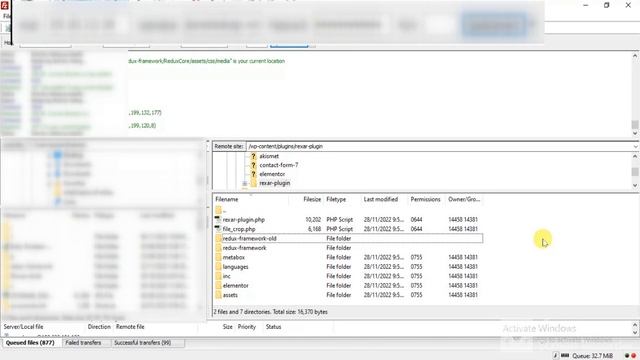Screen dimensions: 640x360
Task: Select the languages folder name
Action: (x=236, y=267)
